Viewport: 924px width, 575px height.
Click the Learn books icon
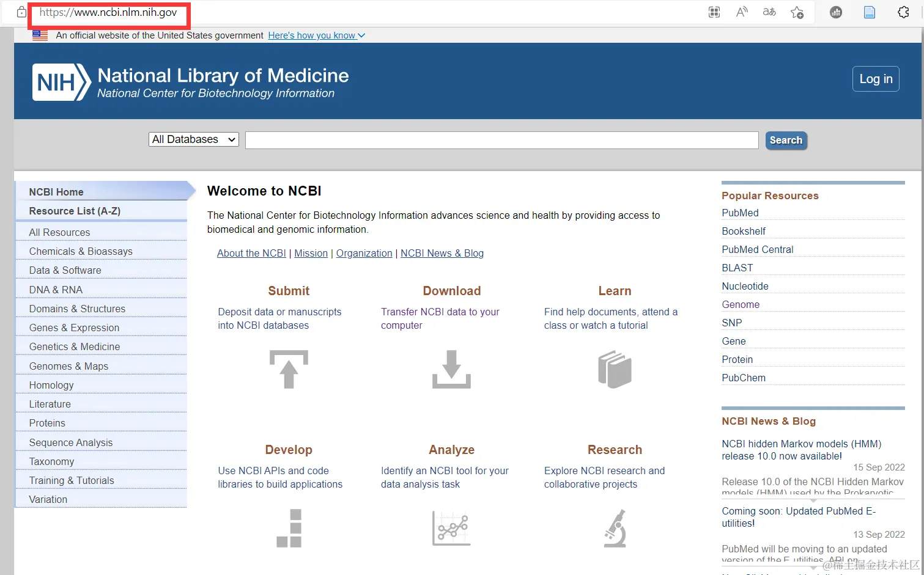click(615, 369)
